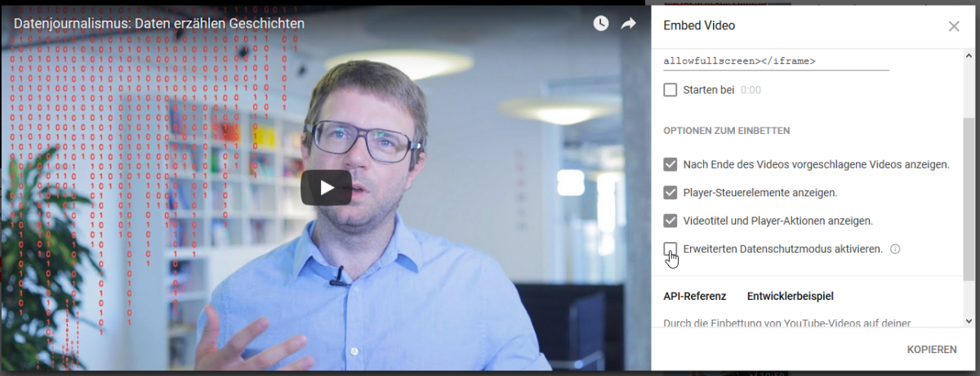Click the KOPIEREN button
This screenshot has width=980, height=376.
(932, 350)
